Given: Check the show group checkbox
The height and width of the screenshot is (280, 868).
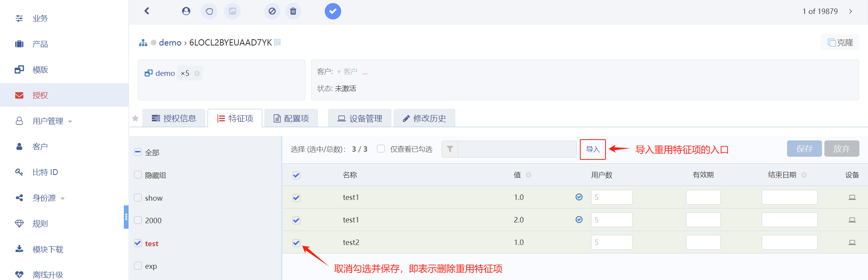Looking at the screenshot, I should [x=138, y=198].
